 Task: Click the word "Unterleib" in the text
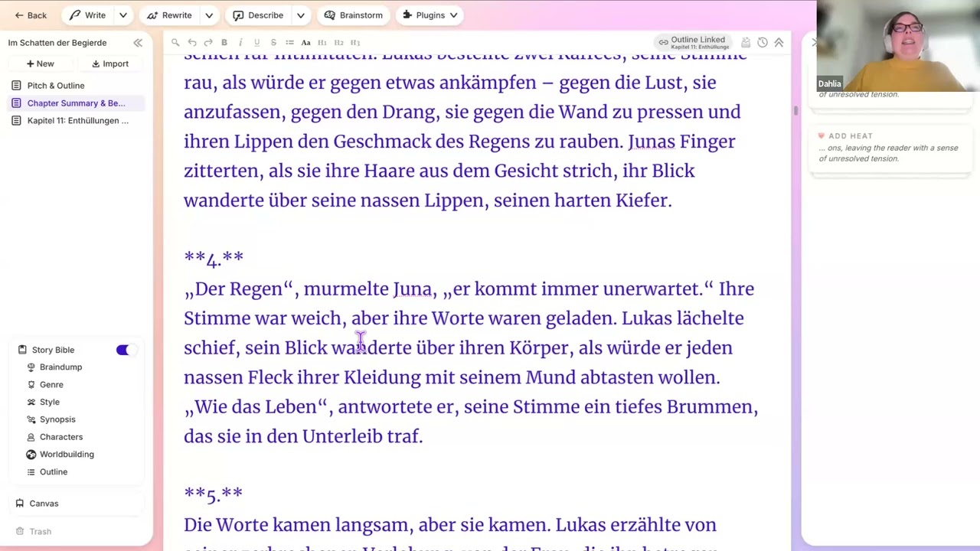point(342,436)
